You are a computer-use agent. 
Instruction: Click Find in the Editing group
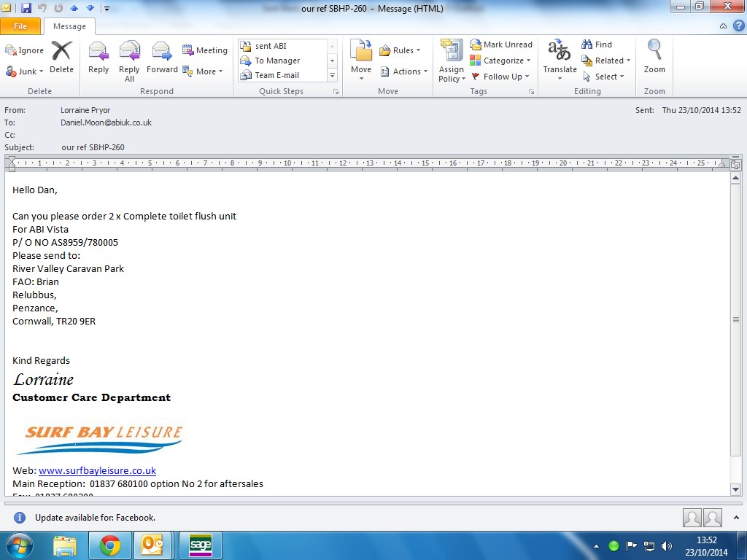tap(597, 44)
